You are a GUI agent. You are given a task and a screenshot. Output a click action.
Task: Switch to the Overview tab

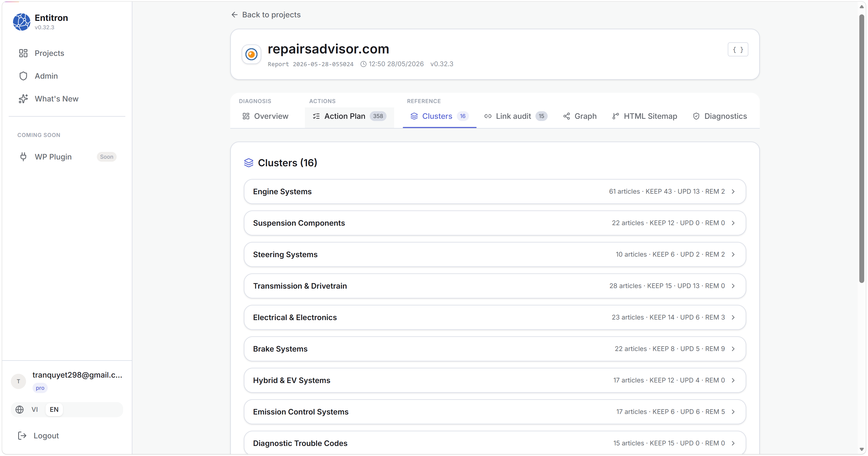266,116
